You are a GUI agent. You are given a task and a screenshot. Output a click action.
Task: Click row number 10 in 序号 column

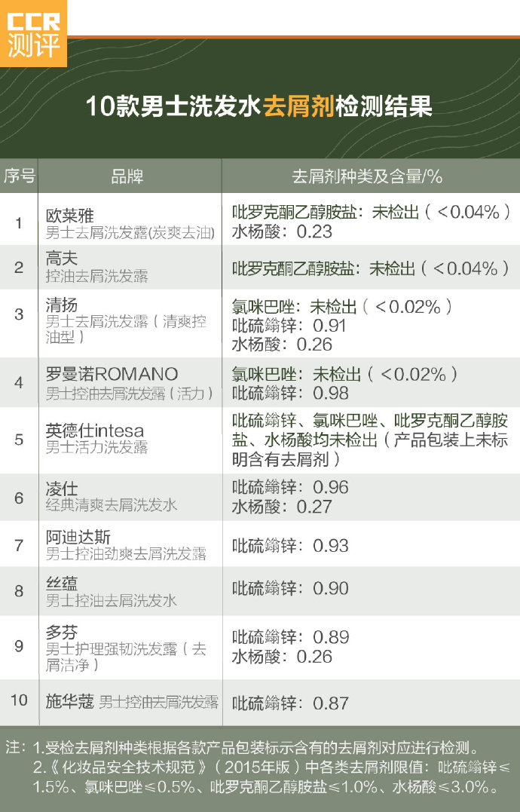coord(19,700)
